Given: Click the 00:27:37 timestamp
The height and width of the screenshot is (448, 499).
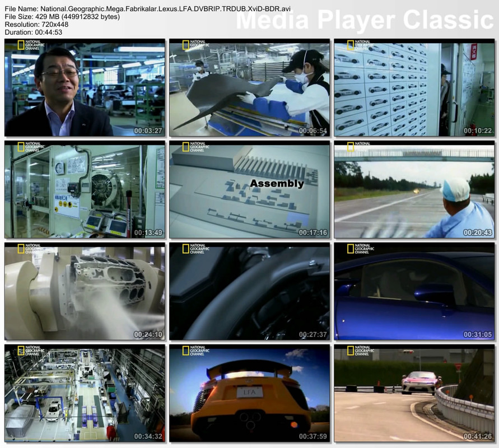Looking at the screenshot, I should [313, 334].
